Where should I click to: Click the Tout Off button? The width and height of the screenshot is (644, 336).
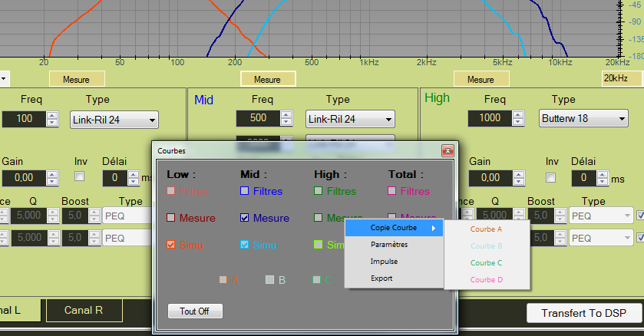tap(196, 311)
